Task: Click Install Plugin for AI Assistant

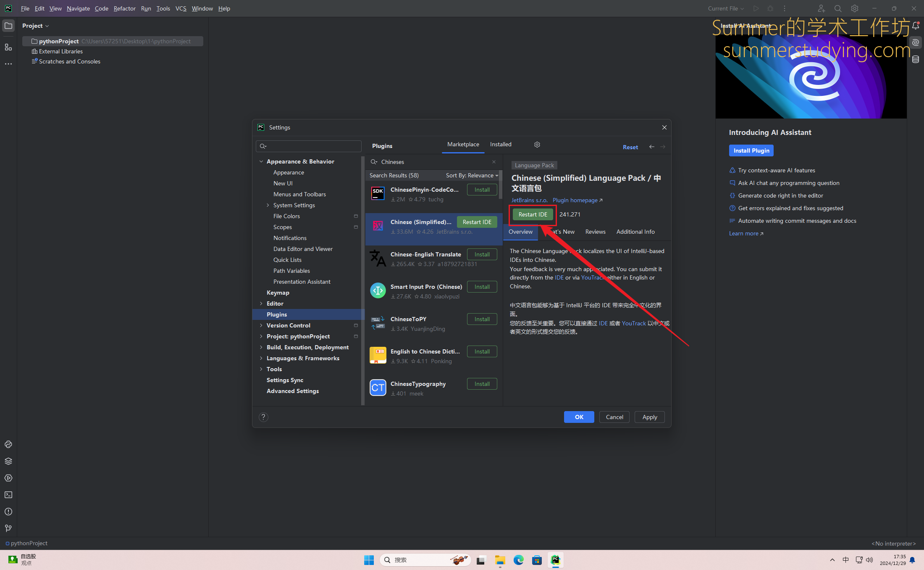Action: pos(751,150)
